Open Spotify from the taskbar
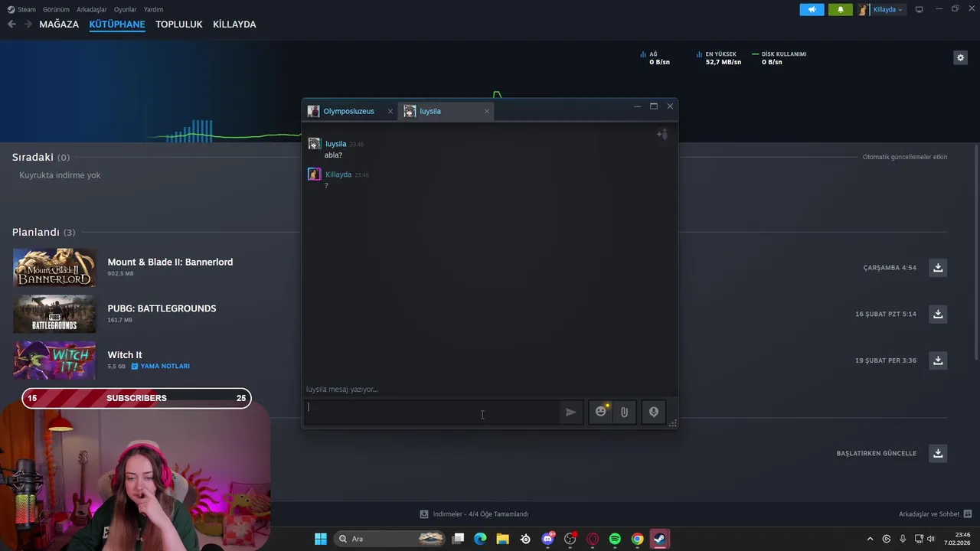Viewport: 980px width, 551px height. tap(615, 539)
